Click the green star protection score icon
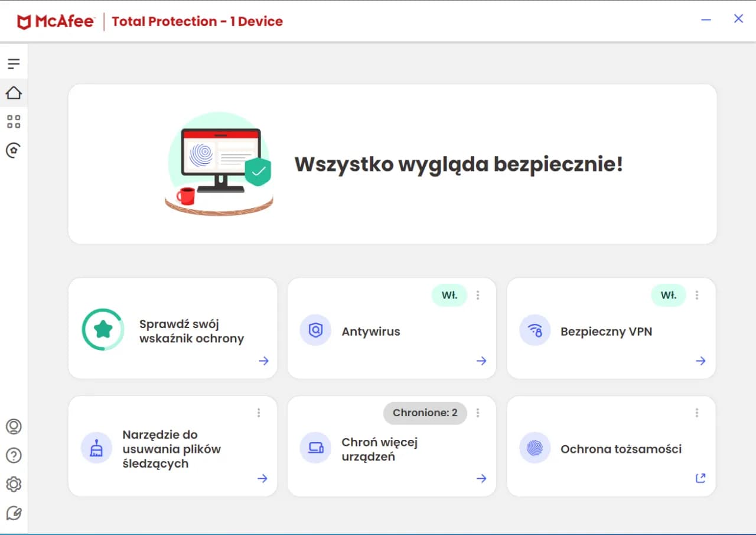The width and height of the screenshot is (756, 535). 103,329
